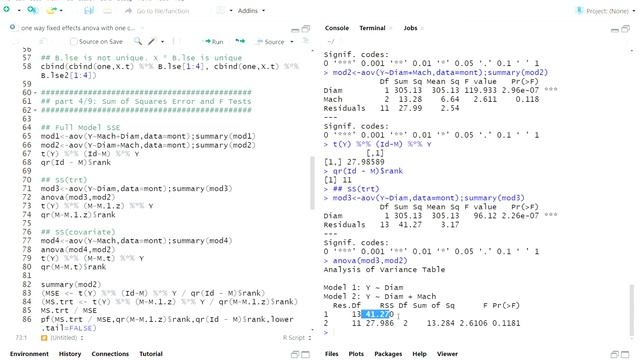The image size is (640, 360).
Task: Minimize the source editor pane
Action: (295, 29)
